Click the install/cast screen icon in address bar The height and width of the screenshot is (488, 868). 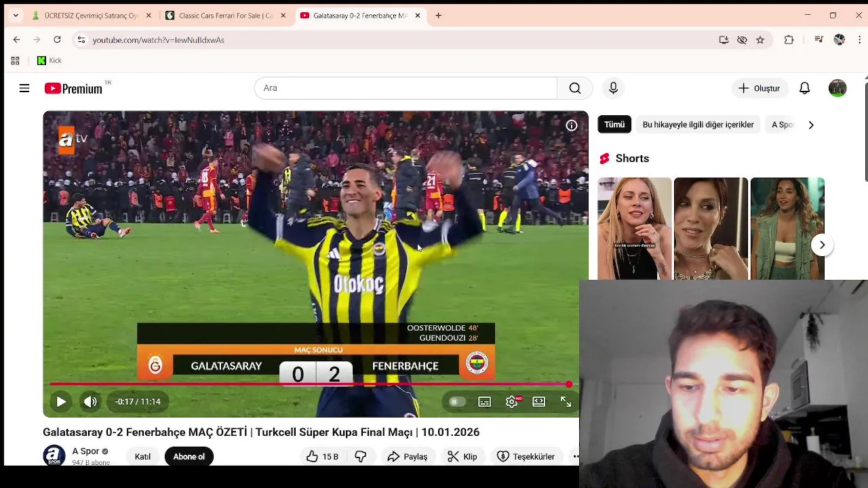[x=724, y=40]
